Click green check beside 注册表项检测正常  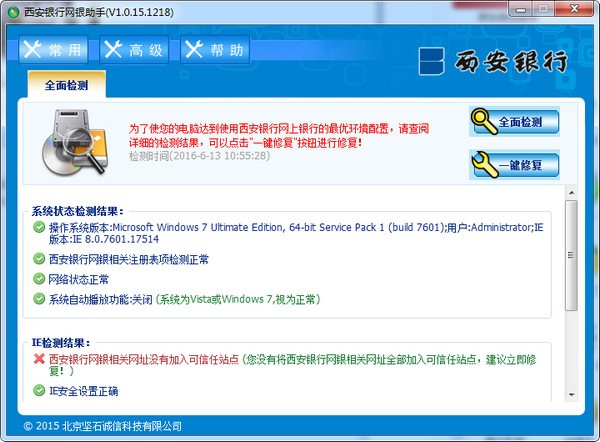click(39, 259)
